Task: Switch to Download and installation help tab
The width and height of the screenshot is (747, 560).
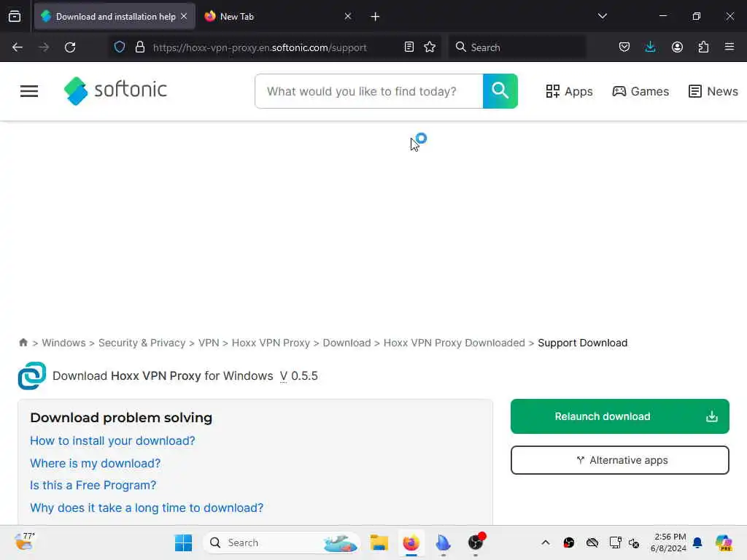Action: 115,17
